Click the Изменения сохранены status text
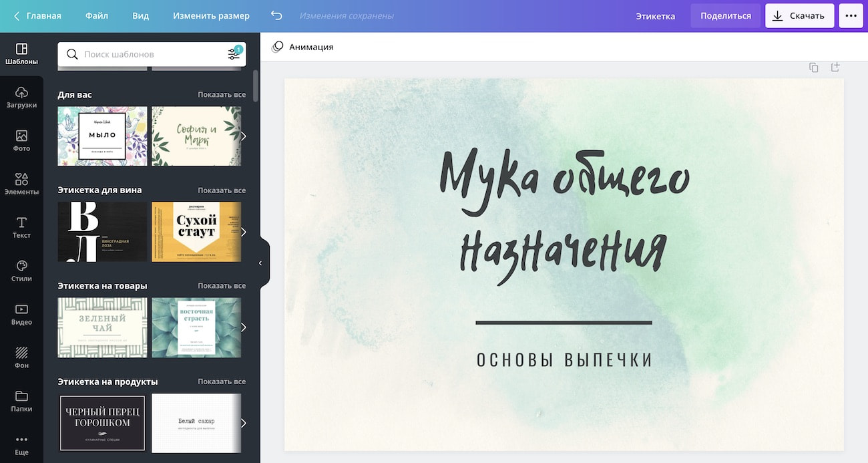The width and height of the screenshot is (868, 463). pos(346,15)
